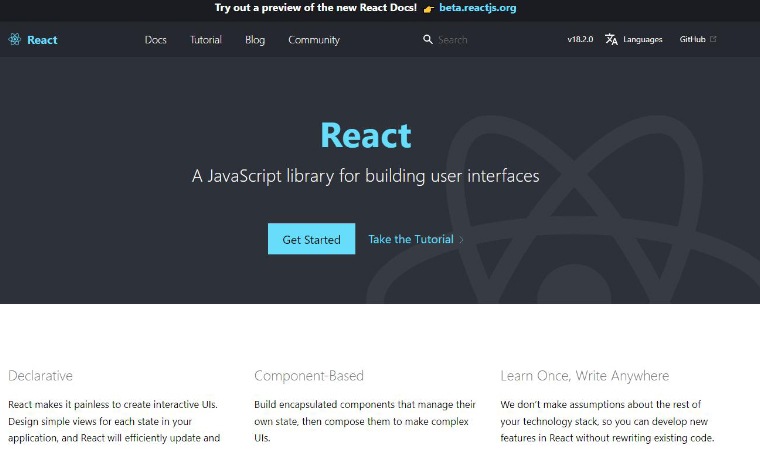Click paragraph starting 'React makes it painless'
Viewport: 760px width, 449px height.
click(114, 421)
